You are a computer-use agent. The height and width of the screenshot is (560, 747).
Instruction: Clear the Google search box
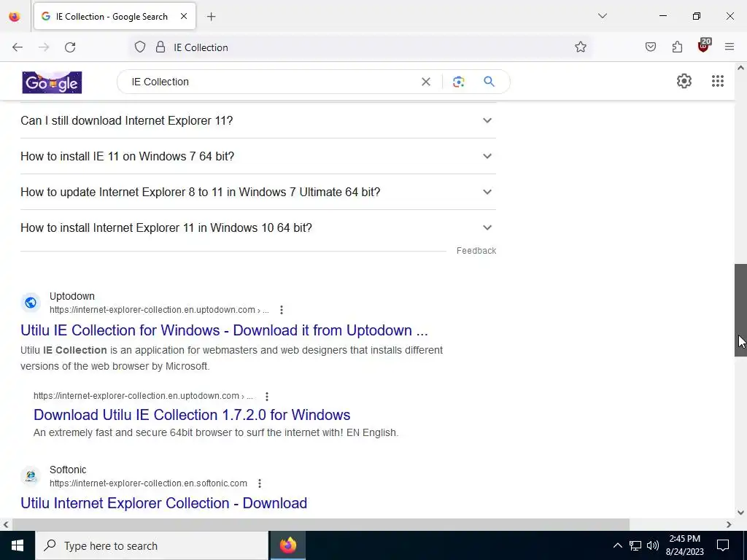[426, 82]
